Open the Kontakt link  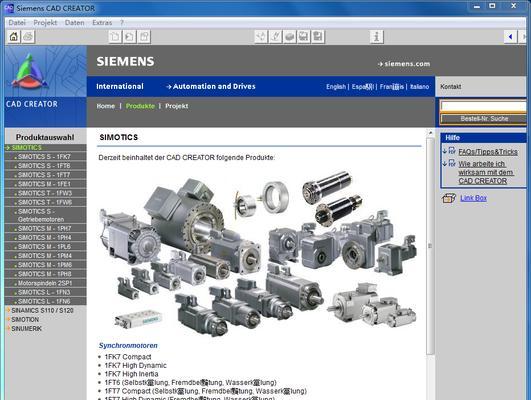click(450, 87)
